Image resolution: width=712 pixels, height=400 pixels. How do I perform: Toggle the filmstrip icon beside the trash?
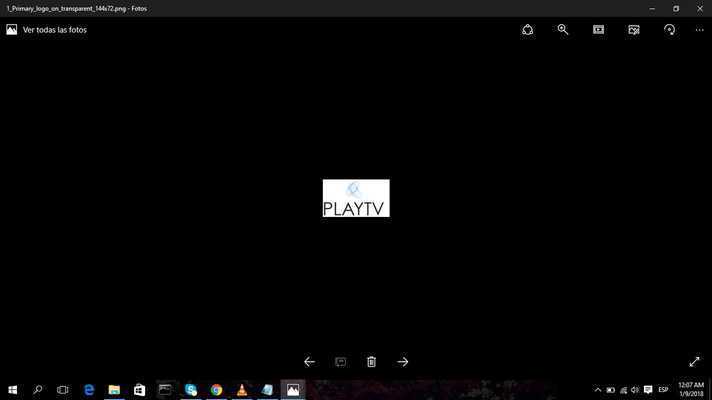pos(340,362)
